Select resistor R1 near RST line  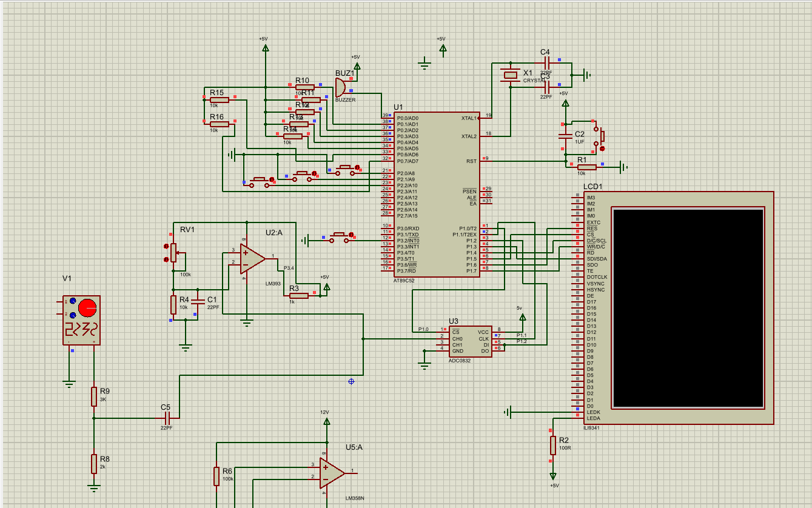(586, 167)
